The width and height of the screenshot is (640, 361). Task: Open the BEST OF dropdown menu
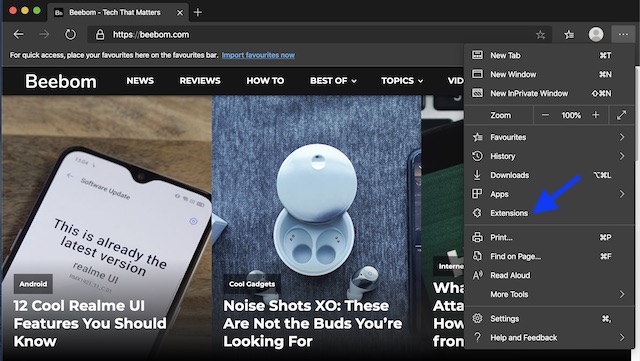[x=333, y=81]
